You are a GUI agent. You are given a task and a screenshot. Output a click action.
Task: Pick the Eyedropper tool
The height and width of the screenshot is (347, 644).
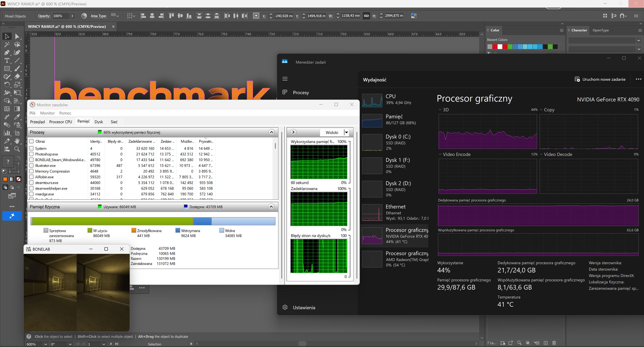17,117
